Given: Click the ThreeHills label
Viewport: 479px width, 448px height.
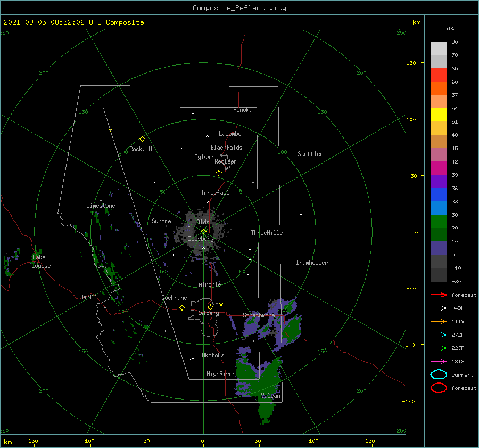Looking at the screenshot, I should 267,233.
